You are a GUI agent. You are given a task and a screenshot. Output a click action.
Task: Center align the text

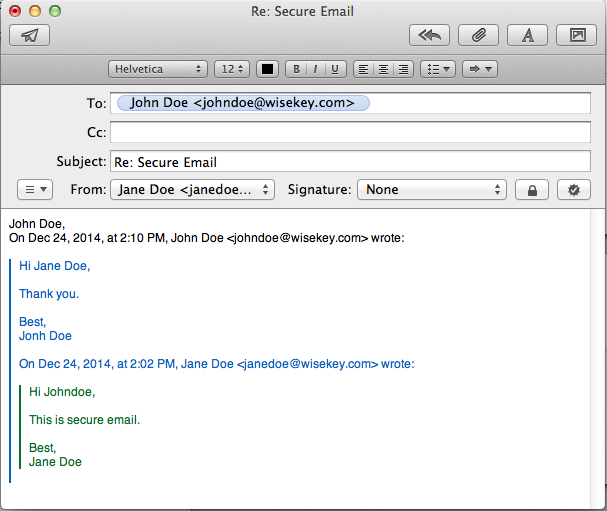pos(383,69)
